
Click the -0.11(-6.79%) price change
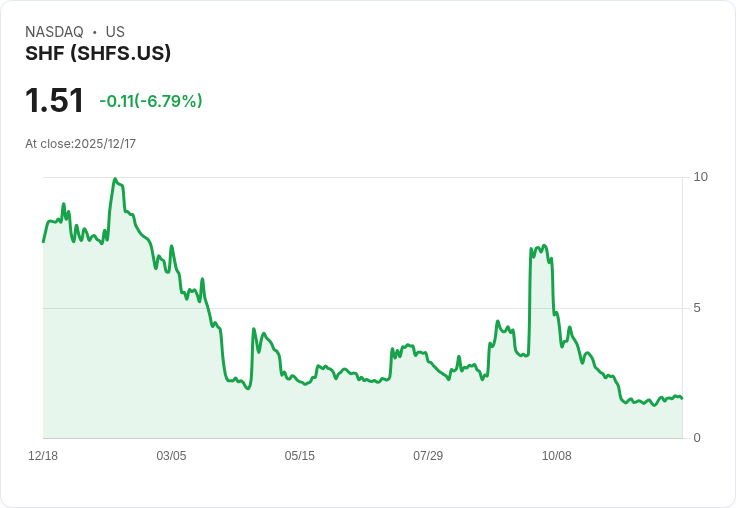[151, 100]
